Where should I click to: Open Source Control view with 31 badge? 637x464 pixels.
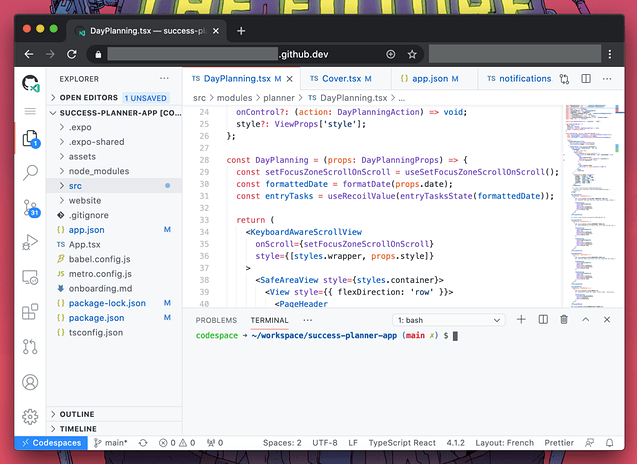click(31, 208)
